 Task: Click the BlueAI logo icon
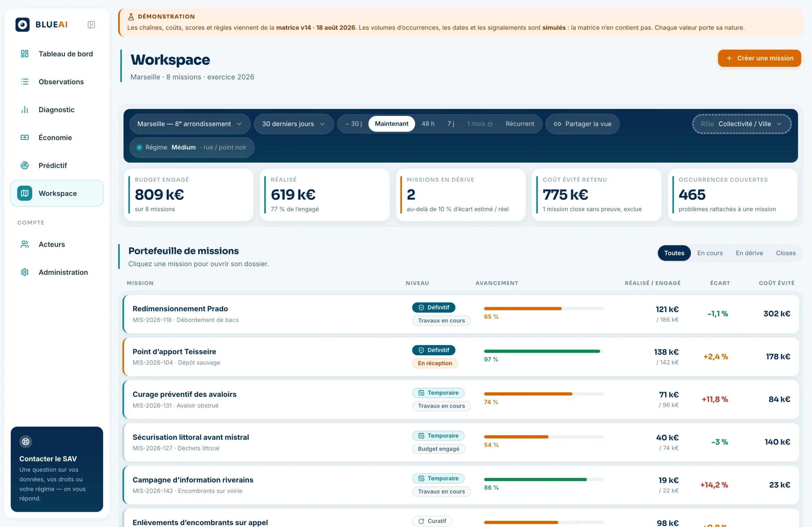(x=23, y=25)
